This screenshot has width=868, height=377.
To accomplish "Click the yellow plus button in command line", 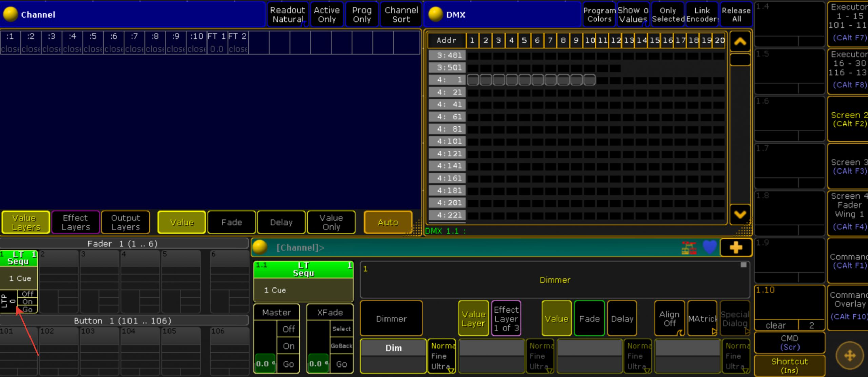I will (x=736, y=247).
